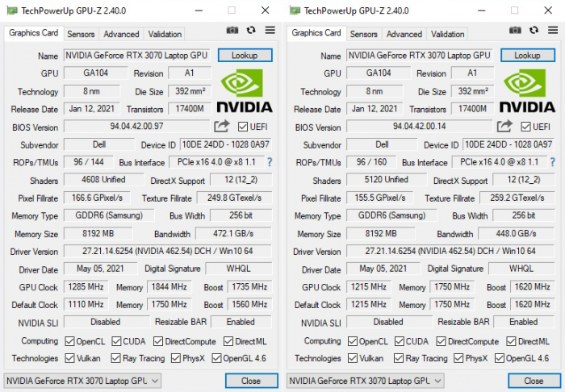
Task: Click refresh icon in left GPU-Z window
Action: point(251,30)
